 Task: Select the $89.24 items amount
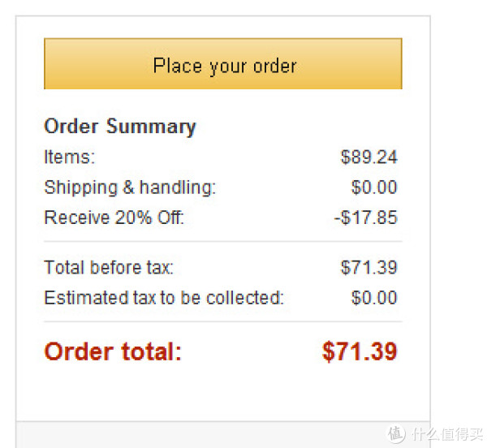point(369,157)
